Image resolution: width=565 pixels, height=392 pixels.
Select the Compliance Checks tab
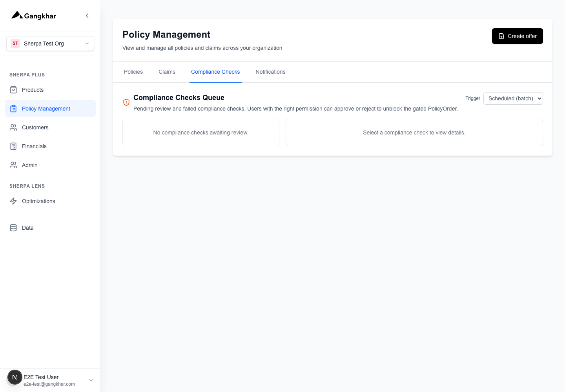[215, 72]
